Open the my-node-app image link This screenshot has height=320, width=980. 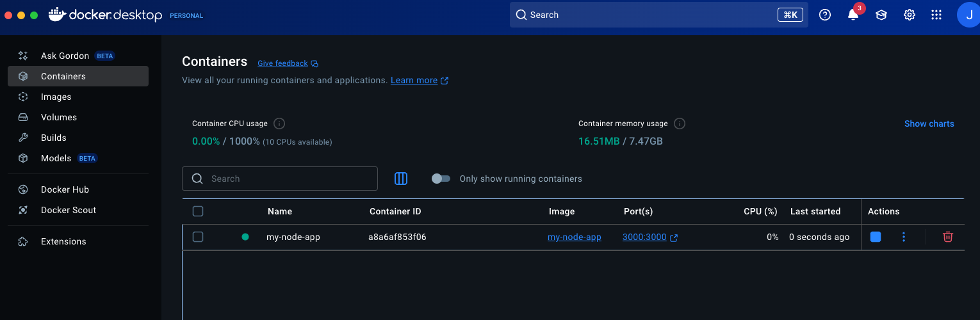(x=574, y=237)
